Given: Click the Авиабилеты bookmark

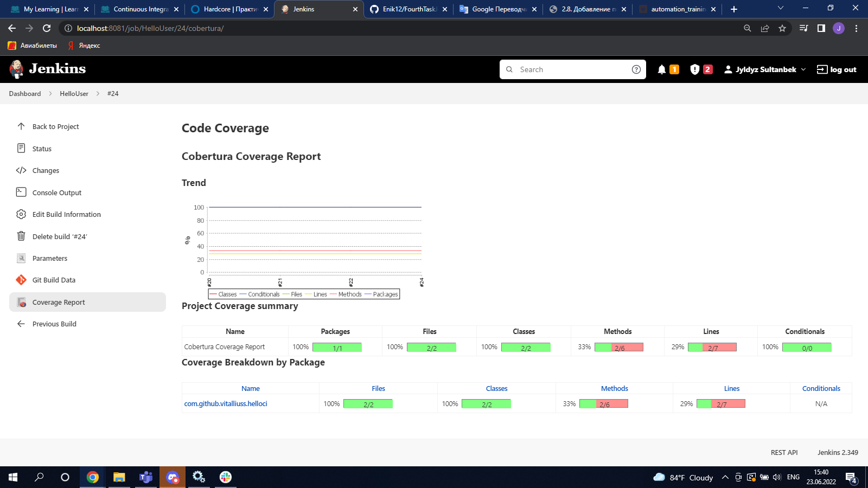Looking at the screenshot, I should [33, 46].
